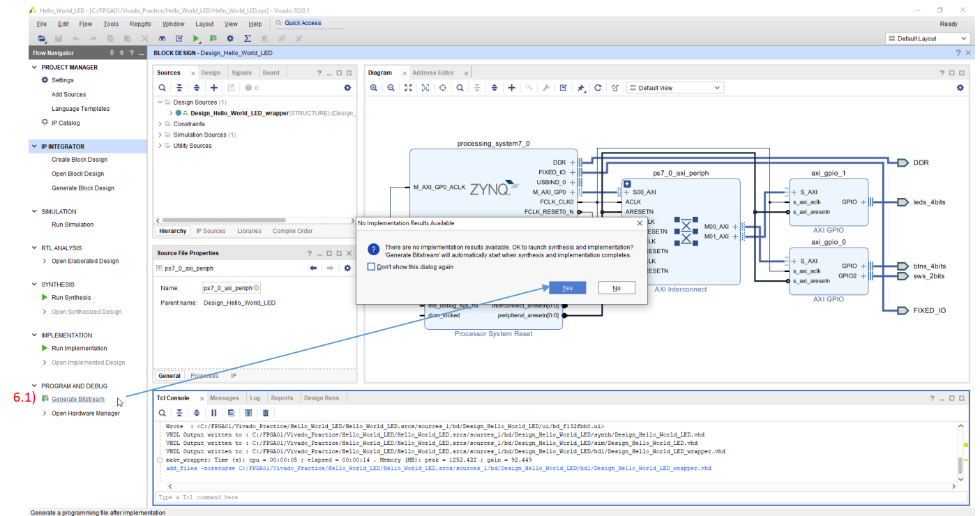Click the binoculars Find icon in main toolbar
Image resolution: width=980 pixels, height=516 pixels.
pos(162,38)
